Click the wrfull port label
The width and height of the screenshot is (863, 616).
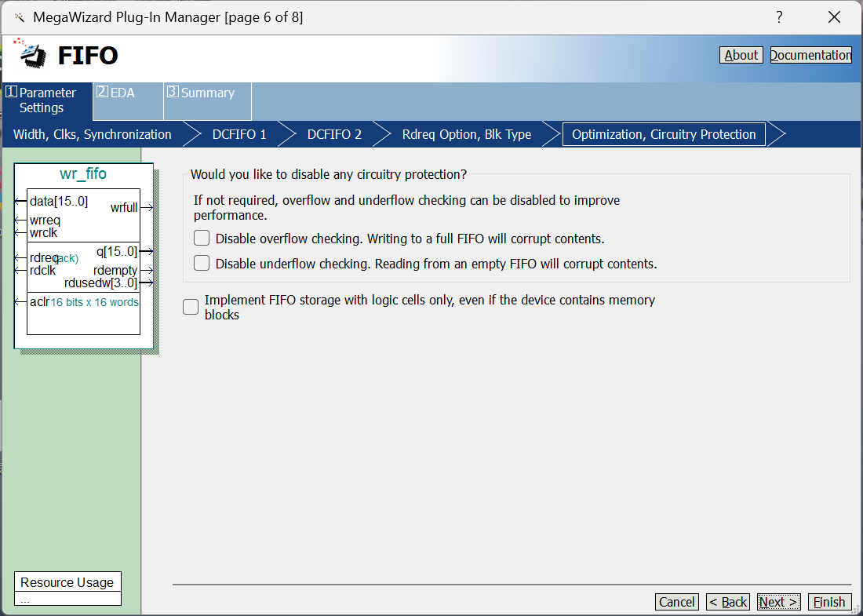124,207
